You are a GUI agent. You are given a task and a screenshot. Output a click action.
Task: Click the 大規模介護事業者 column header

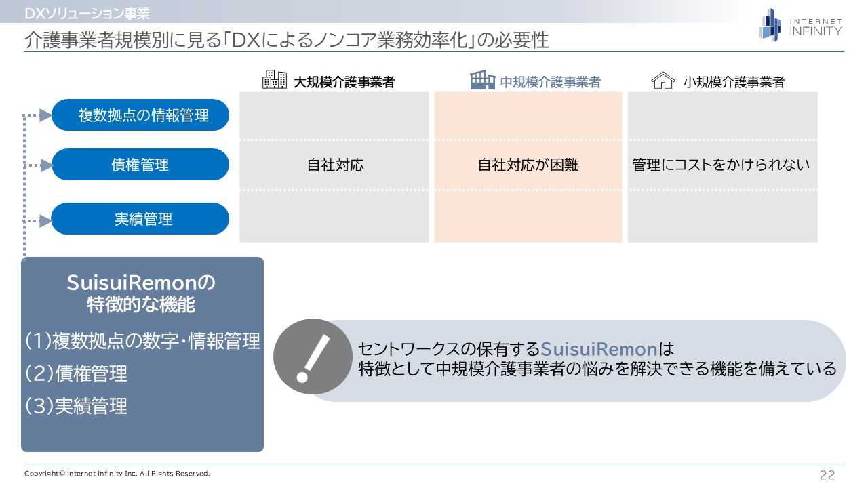344,82
